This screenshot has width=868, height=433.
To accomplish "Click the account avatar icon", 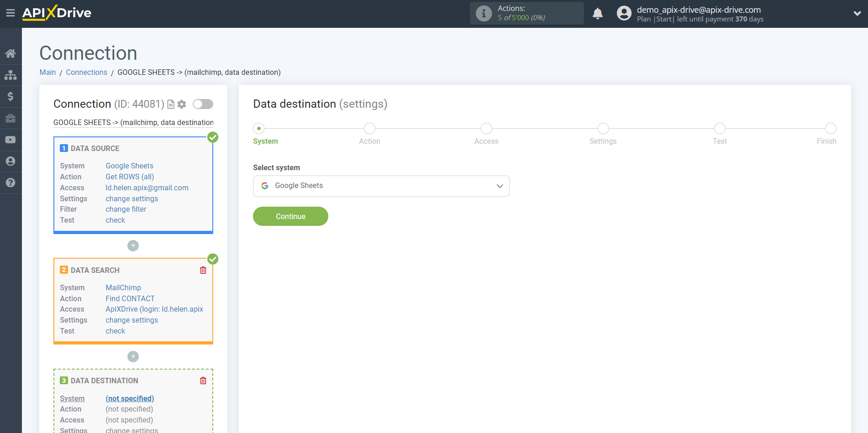I will [624, 13].
